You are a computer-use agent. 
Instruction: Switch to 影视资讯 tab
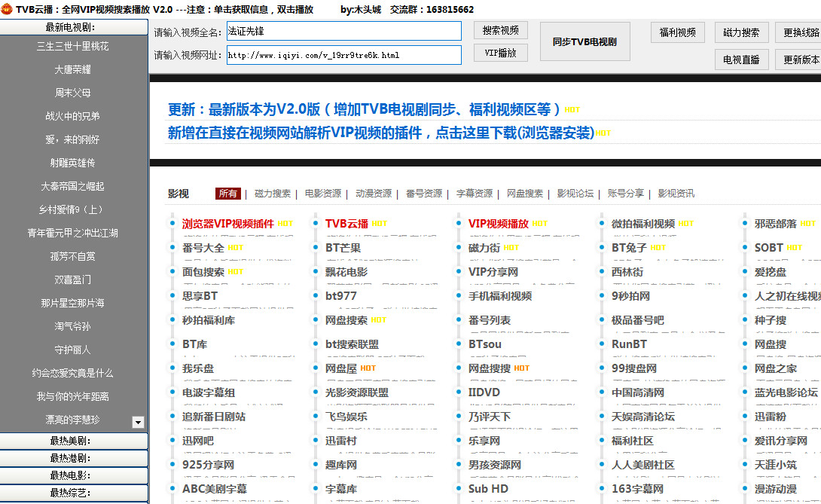click(676, 194)
